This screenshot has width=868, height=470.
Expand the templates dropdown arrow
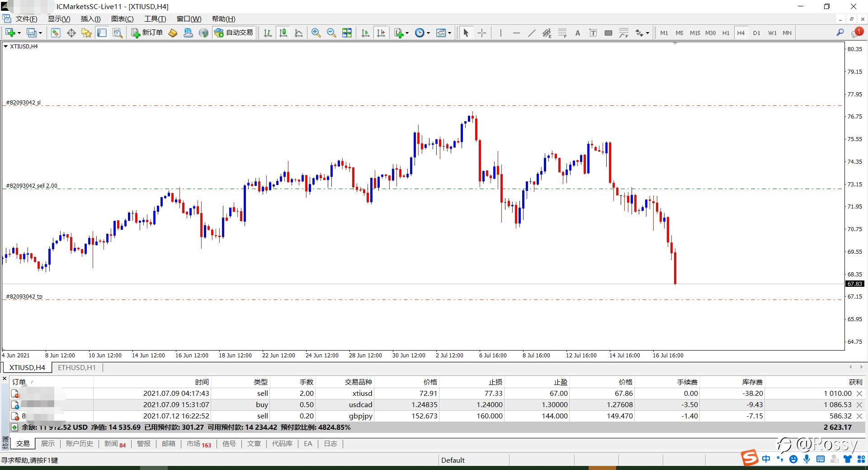[449, 33]
